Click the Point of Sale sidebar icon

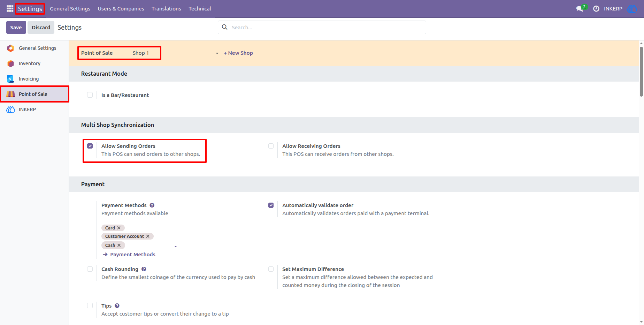click(11, 94)
